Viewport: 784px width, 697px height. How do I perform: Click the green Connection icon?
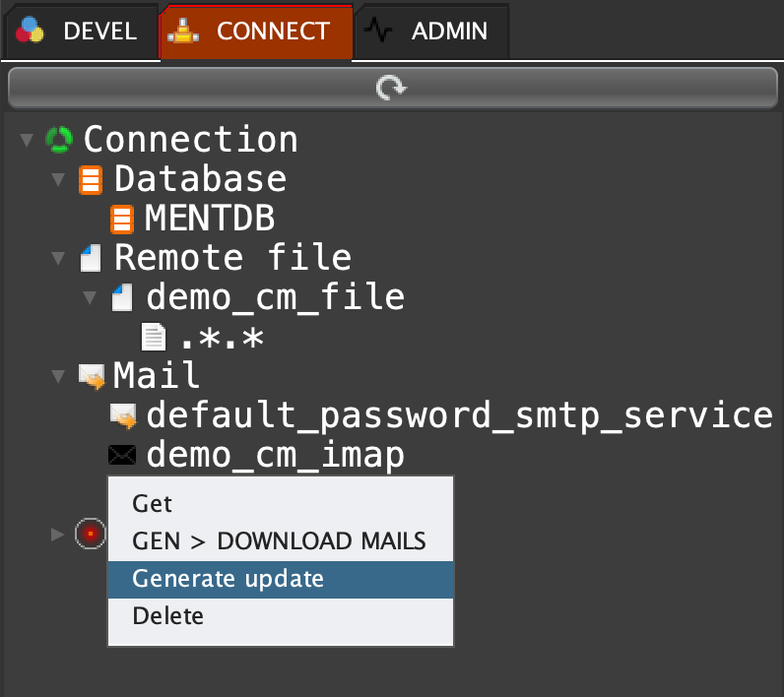(x=59, y=140)
